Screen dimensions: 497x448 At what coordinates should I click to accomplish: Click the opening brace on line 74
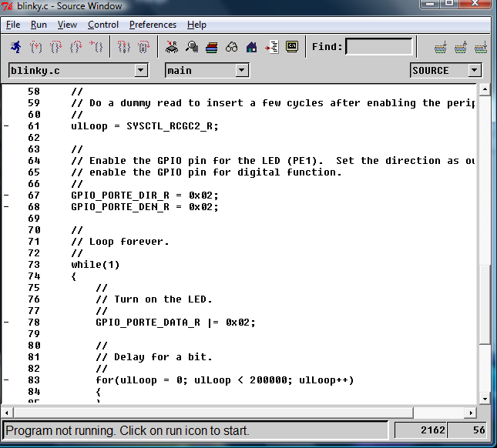pos(73,276)
